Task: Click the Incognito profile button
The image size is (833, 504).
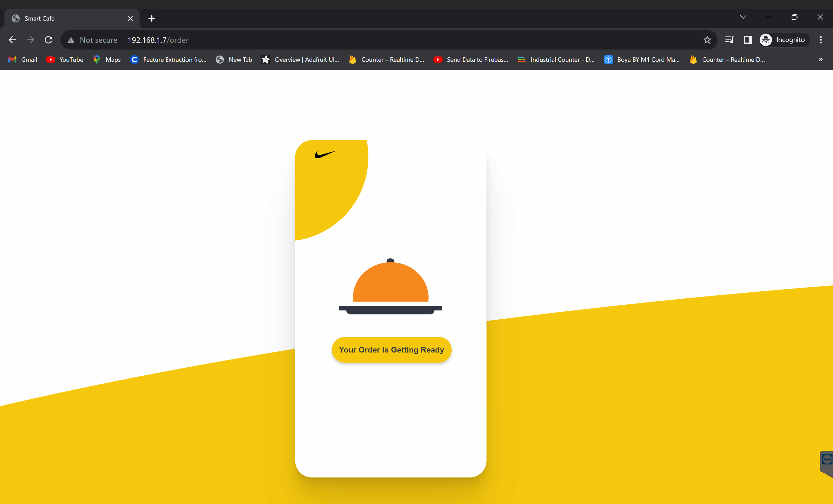Action: 784,40
